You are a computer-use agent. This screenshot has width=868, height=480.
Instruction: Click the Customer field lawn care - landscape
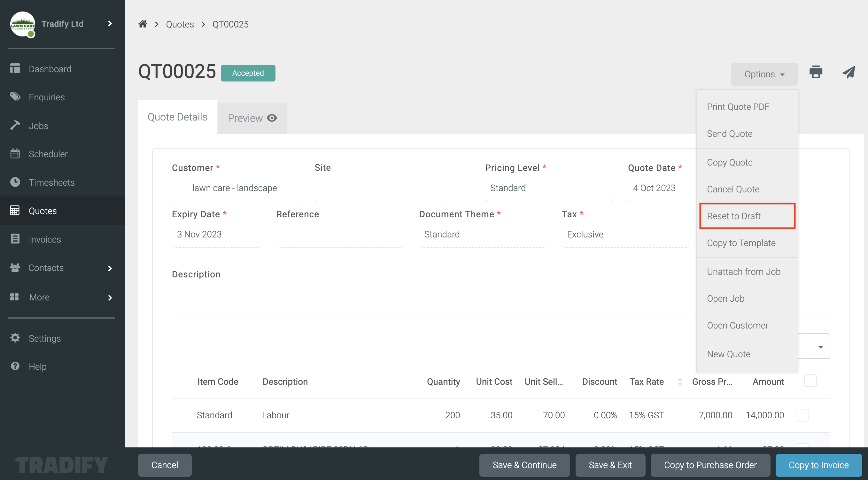pos(236,188)
